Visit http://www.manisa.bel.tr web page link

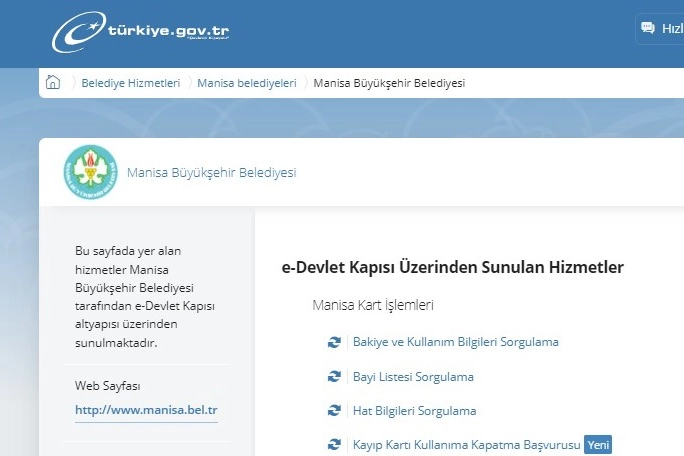146,410
